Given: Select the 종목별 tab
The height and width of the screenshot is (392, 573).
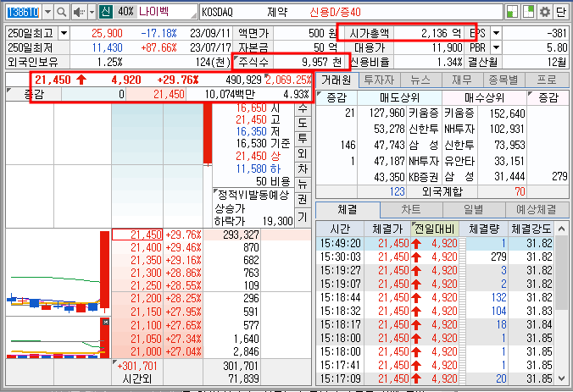Looking at the screenshot, I should [504, 80].
